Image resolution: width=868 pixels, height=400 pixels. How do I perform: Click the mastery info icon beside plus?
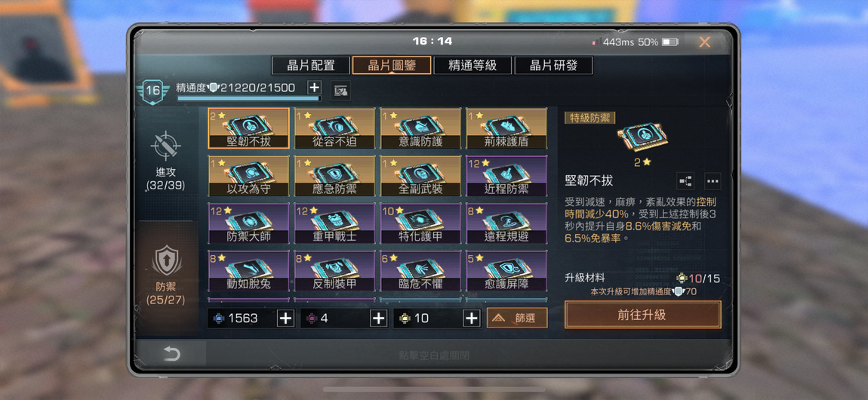tap(340, 90)
